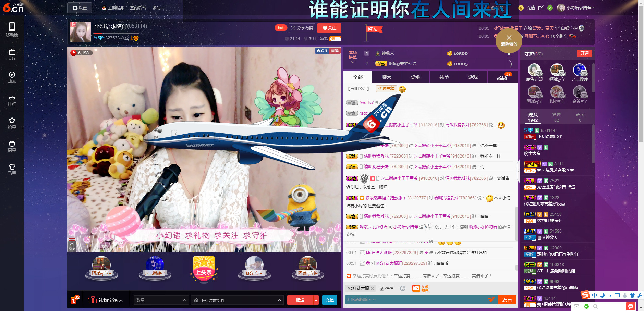Open the car icon tab with 37 badge
644x311 pixels.
point(502,77)
